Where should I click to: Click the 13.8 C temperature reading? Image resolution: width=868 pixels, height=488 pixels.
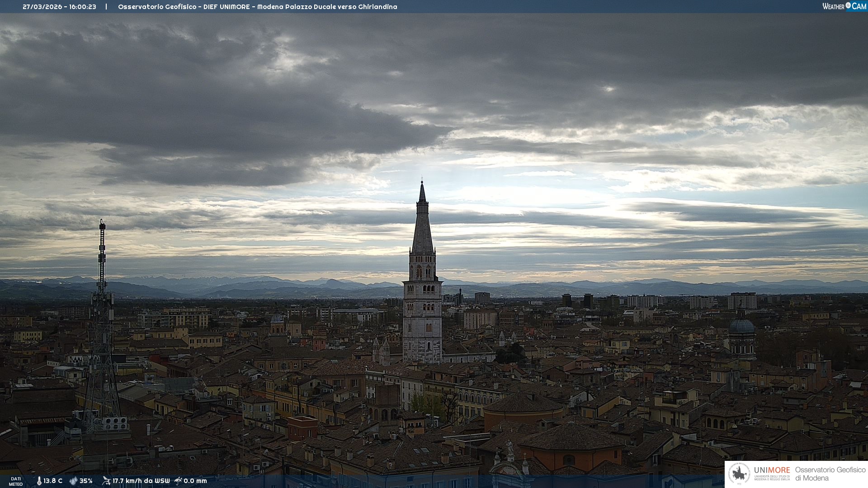click(53, 481)
